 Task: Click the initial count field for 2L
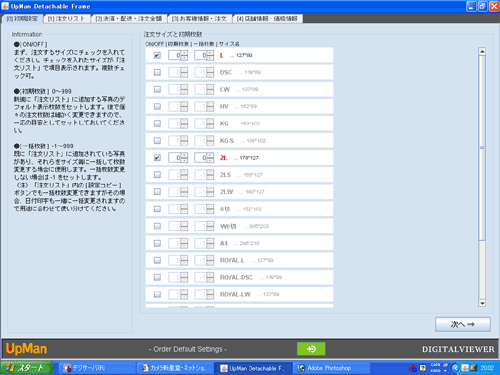click(175, 157)
